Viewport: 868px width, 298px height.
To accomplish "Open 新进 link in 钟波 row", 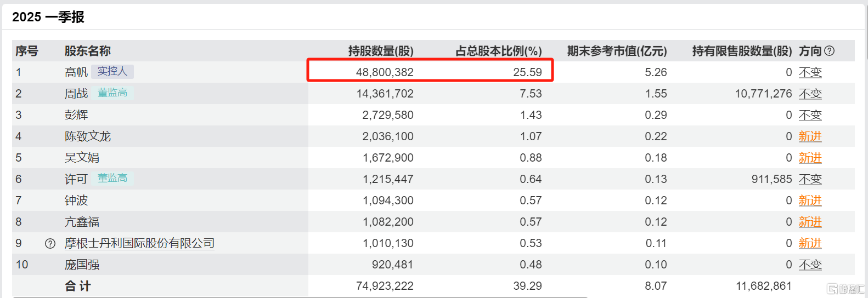I will pyautogui.click(x=810, y=200).
